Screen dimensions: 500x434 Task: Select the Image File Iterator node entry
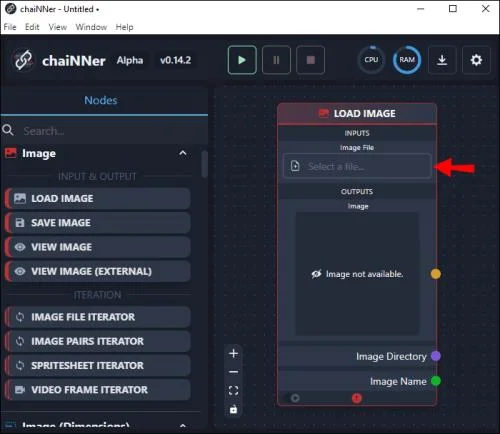coord(98,317)
